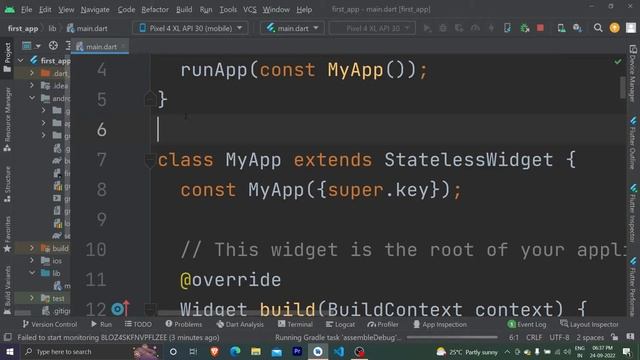Expand the ios folder in tree
The height and width of the screenshot is (360, 640).
32,260
